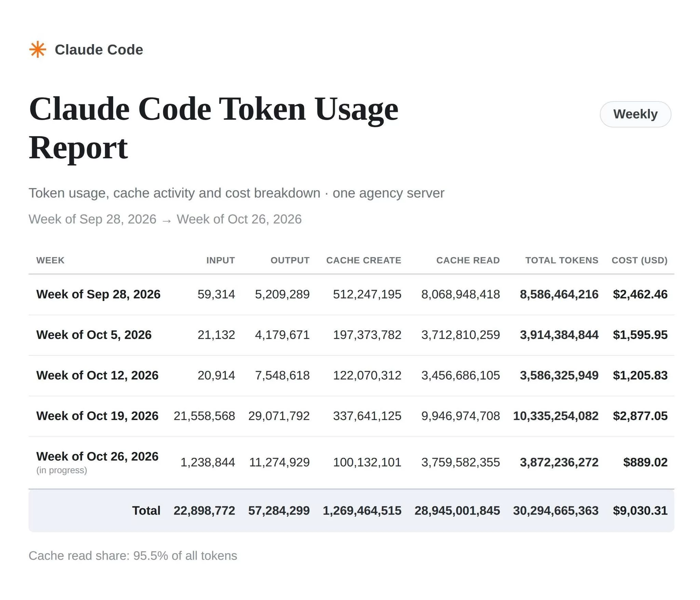Click the Claude Code brand name
This screenshot has width=700, height=600.
coord(99,50)
